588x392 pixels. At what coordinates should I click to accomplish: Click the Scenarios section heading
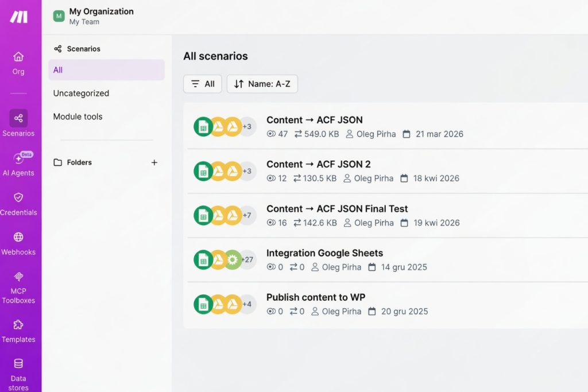point(84,49)
